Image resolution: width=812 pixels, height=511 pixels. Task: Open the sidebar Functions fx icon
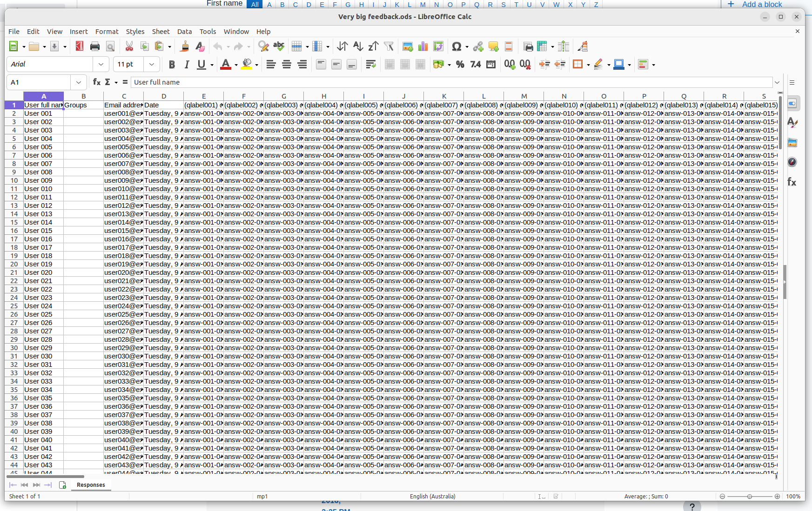click(792, 182)
